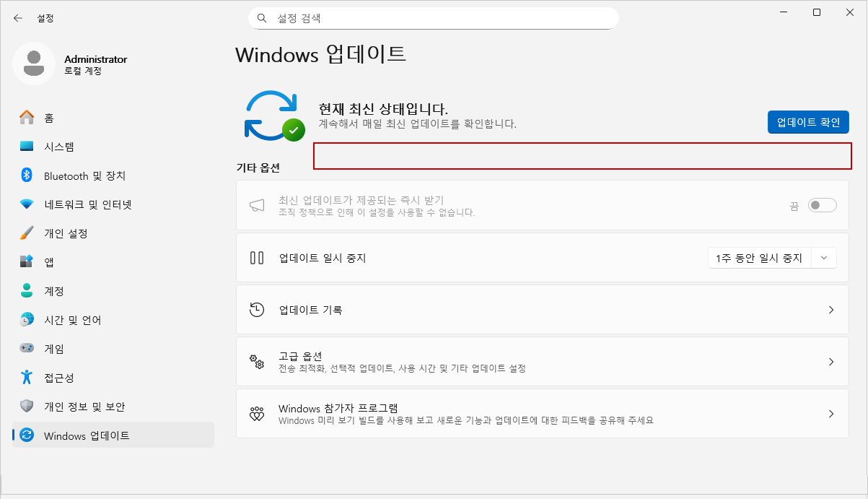Click the 설정 검색 search field
Screen dimensions: 868x499
point(434,18)
